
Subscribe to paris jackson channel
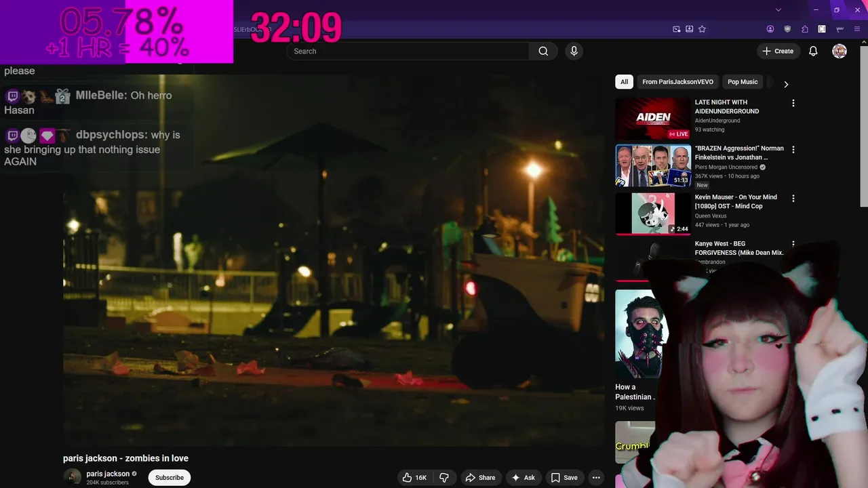170,478
